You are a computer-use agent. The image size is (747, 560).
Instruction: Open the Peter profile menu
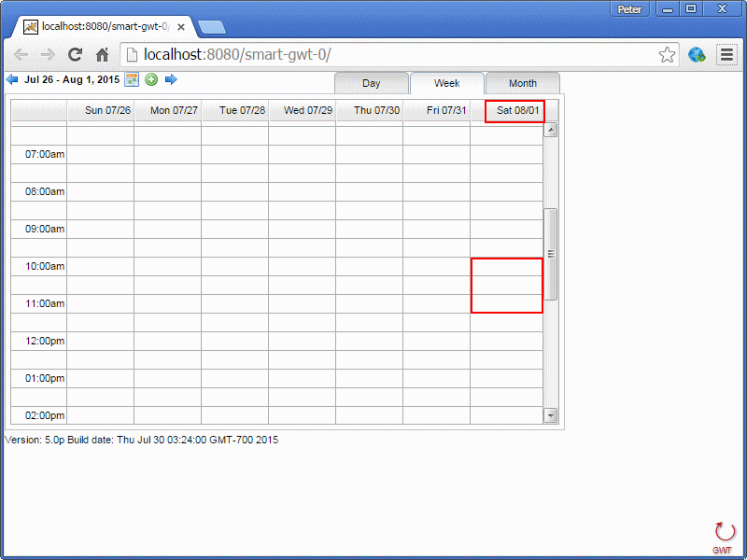[629, 8]
